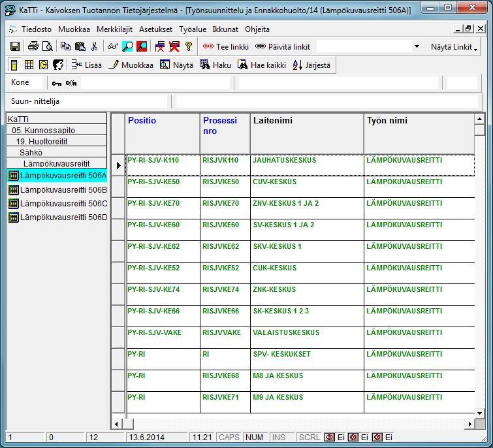Click the Lisää toolbar button
The image size is (493, 448).
pyautogui.click(x=86, y=65)
